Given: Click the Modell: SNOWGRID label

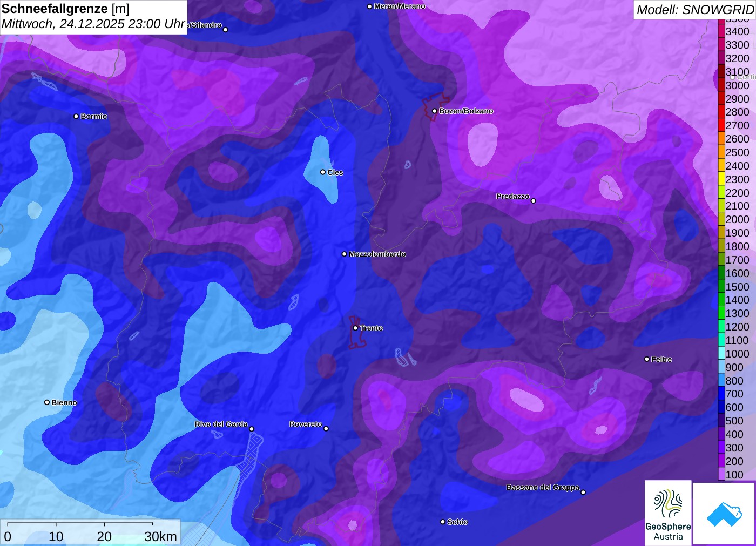Looking at the screenshot, I should [695, 10].
